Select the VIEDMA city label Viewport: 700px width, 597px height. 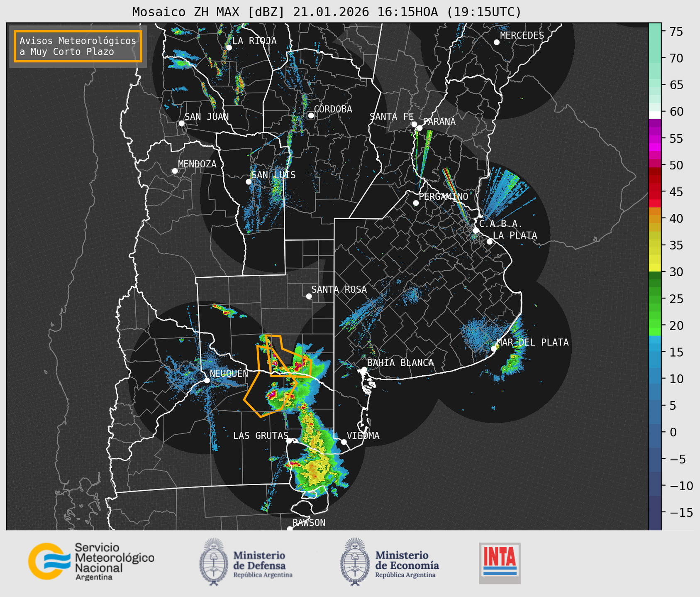[x=363, y=436]
